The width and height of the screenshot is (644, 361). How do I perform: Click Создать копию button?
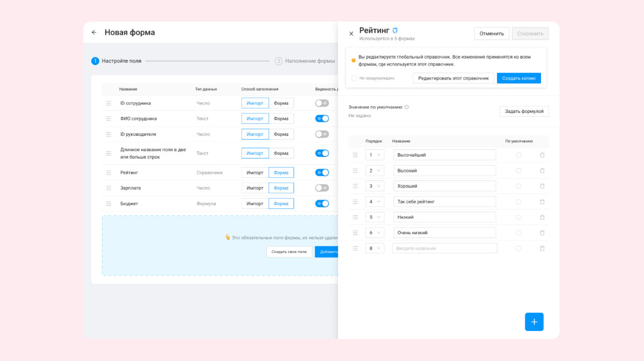click(x=519, y=78)
